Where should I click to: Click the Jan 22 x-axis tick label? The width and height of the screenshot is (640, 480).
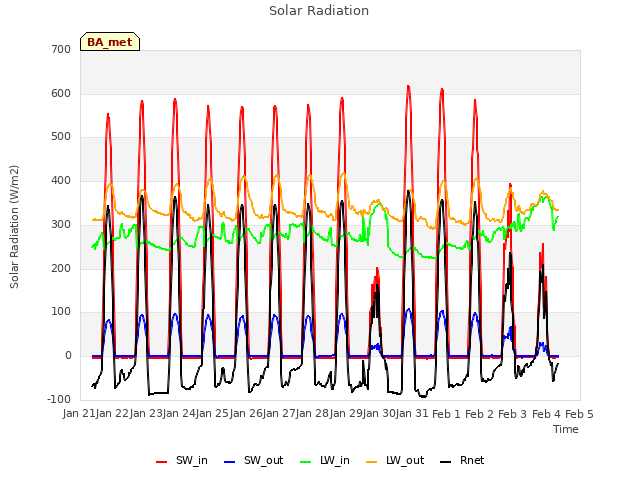(113, 413)
